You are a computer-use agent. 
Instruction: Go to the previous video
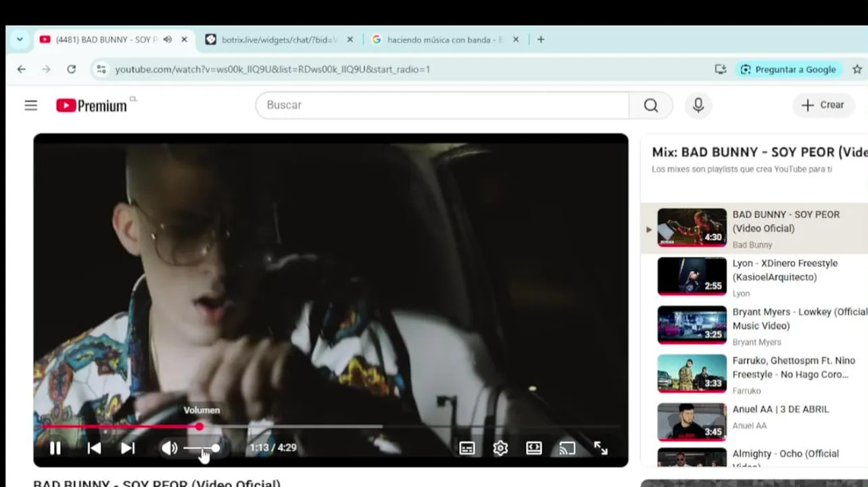94,448
